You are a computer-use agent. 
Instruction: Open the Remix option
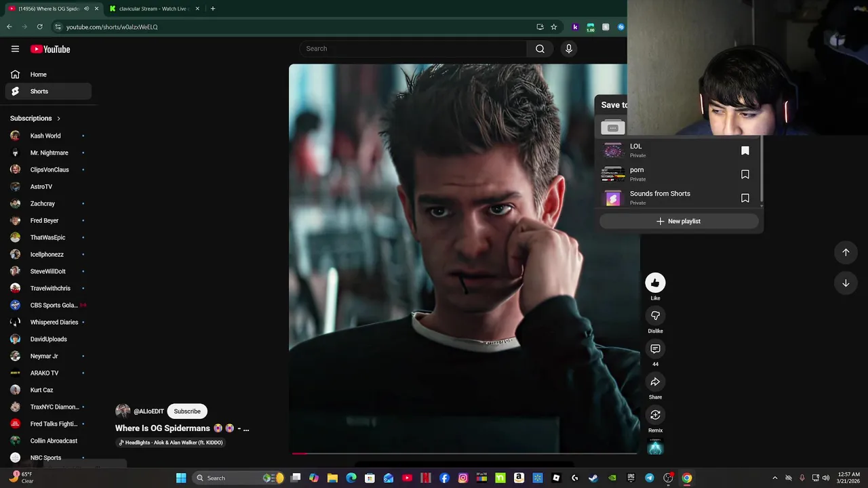click(x=655, y=415)
